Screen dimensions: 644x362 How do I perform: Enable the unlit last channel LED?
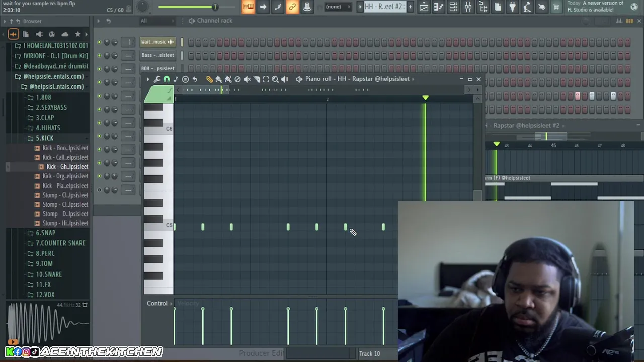pos(99,190)
